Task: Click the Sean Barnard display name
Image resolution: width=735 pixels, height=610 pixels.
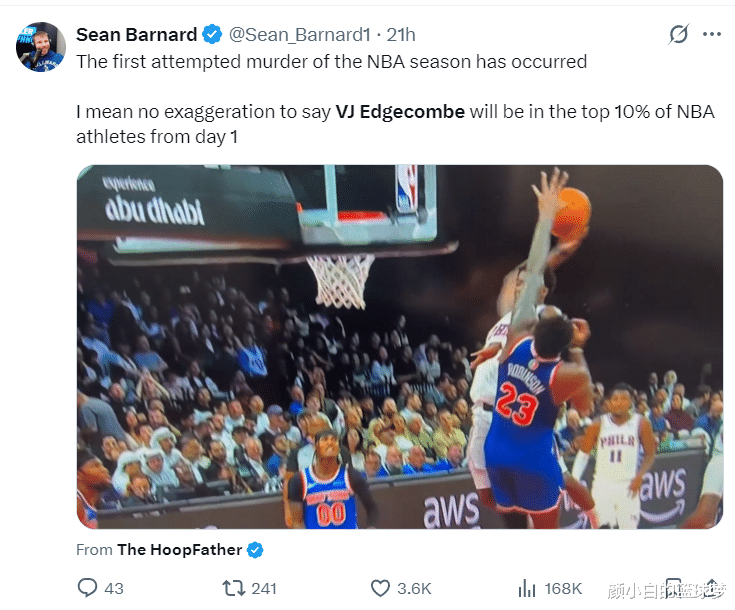Action: click(137, 34)
